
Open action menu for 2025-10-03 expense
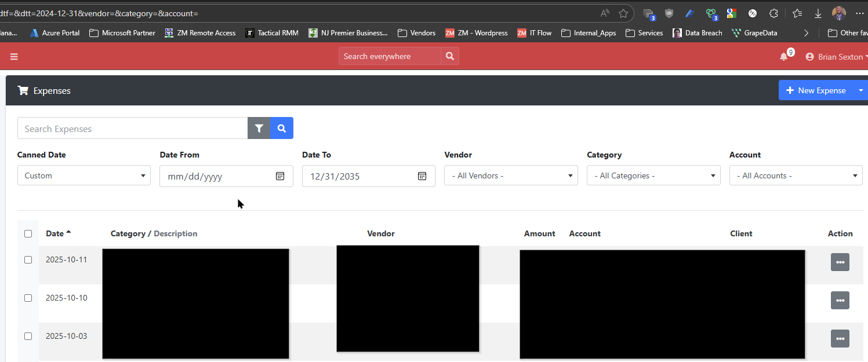[840, 338]
